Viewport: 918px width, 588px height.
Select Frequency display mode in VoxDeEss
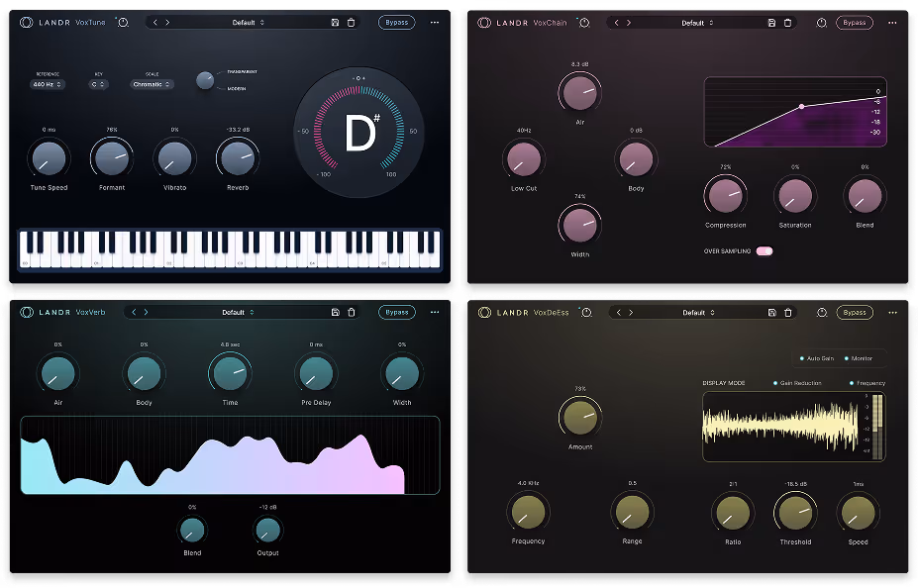867,383
